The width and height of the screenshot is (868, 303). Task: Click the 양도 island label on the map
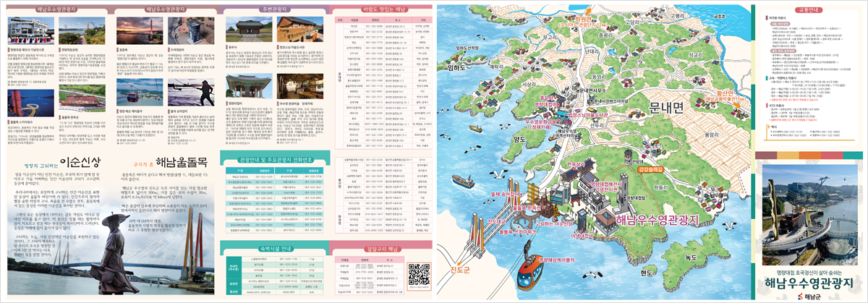[x=519, y=139]
